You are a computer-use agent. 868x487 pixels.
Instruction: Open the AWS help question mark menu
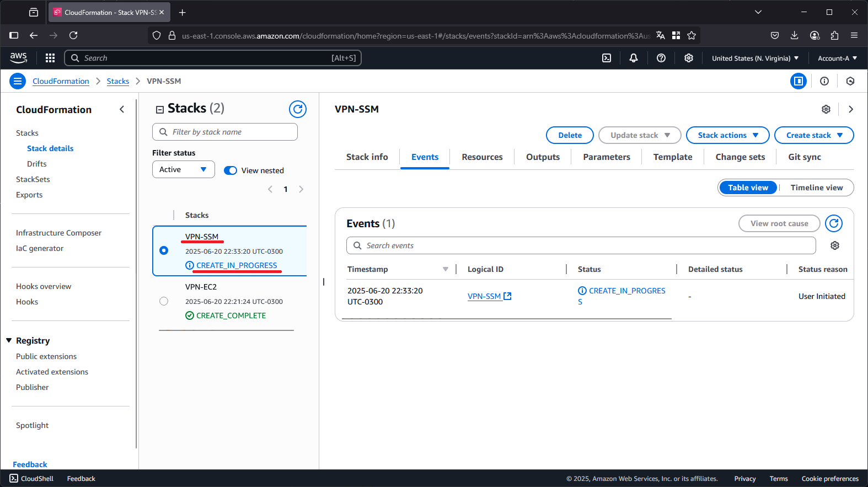[x=661, y=58]
